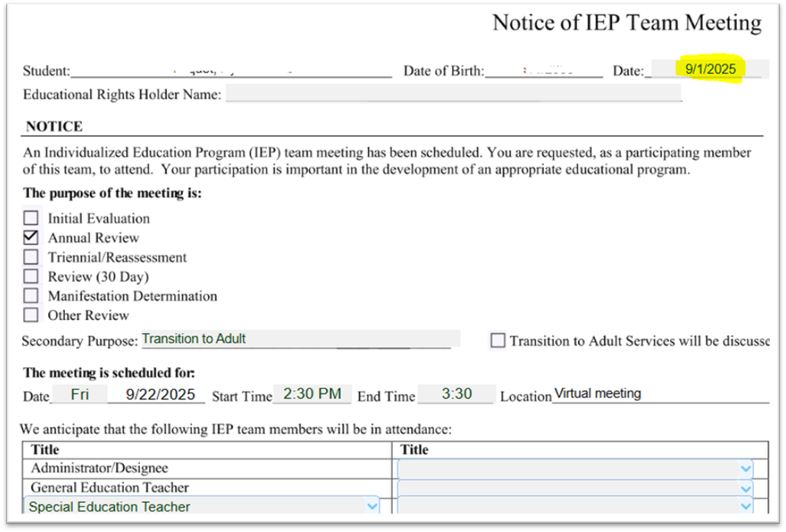Edit the Start Time field
The width and height of the screenshot is (786, 532).
coord(313,393)
